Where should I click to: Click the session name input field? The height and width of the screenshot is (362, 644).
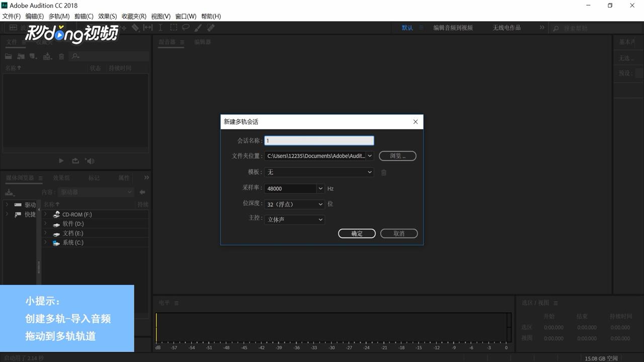pyautogui.click(x=319, y=141)
